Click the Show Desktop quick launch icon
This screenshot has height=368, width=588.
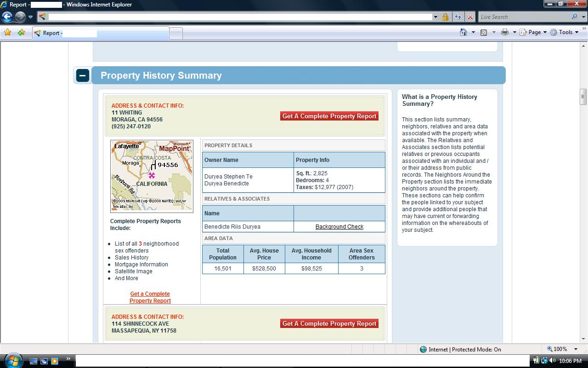pos(34,361)
